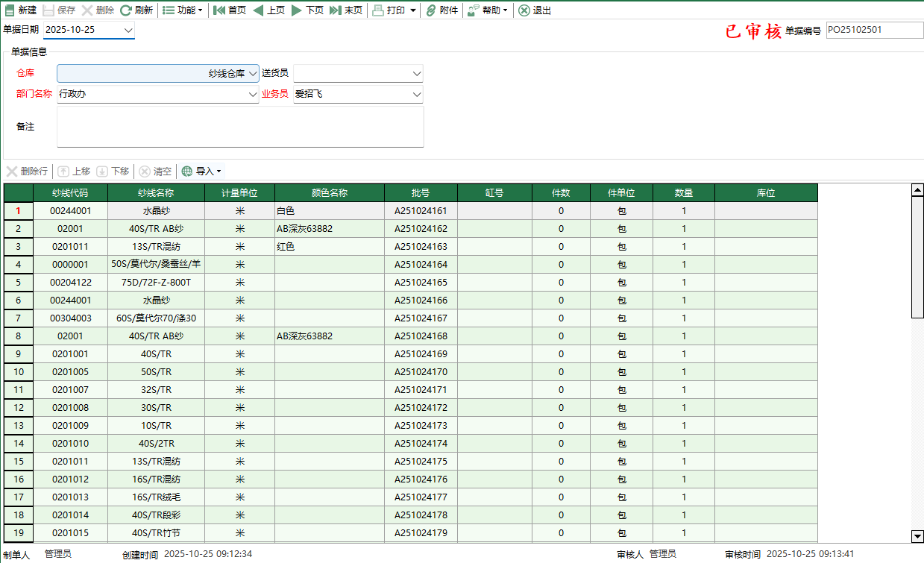Open the 帮助 help menu
Image resolution: width=924 pixels, height=563 pixels.
coord(488,10)
